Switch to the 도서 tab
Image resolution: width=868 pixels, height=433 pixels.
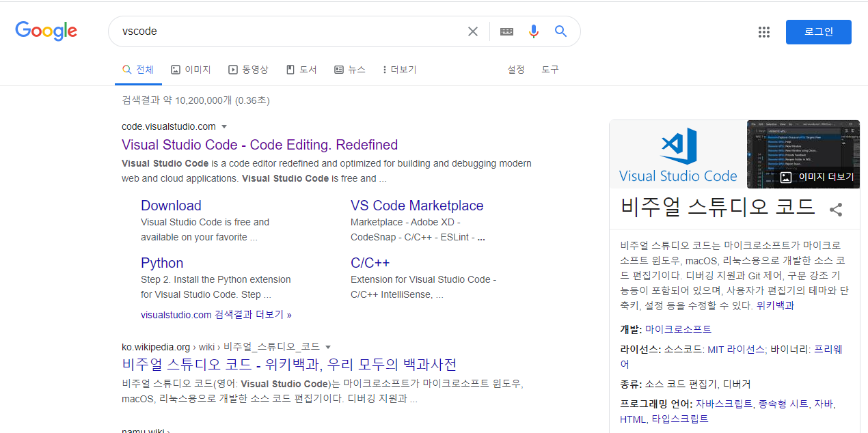301,70
